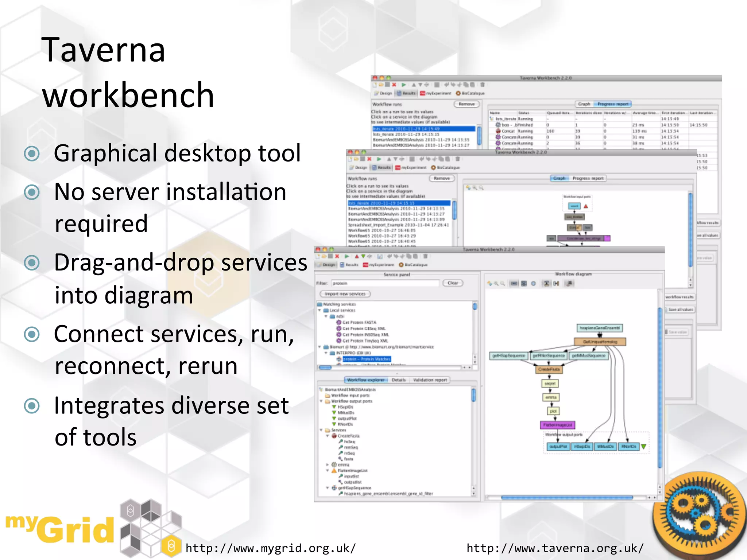The width and height of the screenshot is (747, 560).
Task: Click the green down-triangle output port icon in front toolbar
Action: (x=363, y=256)
